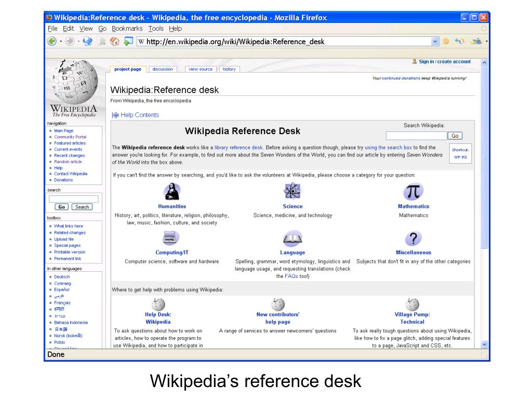Click the globe icon above Village Pump
This screenshot has height=399, width=532.
point(412,304)
